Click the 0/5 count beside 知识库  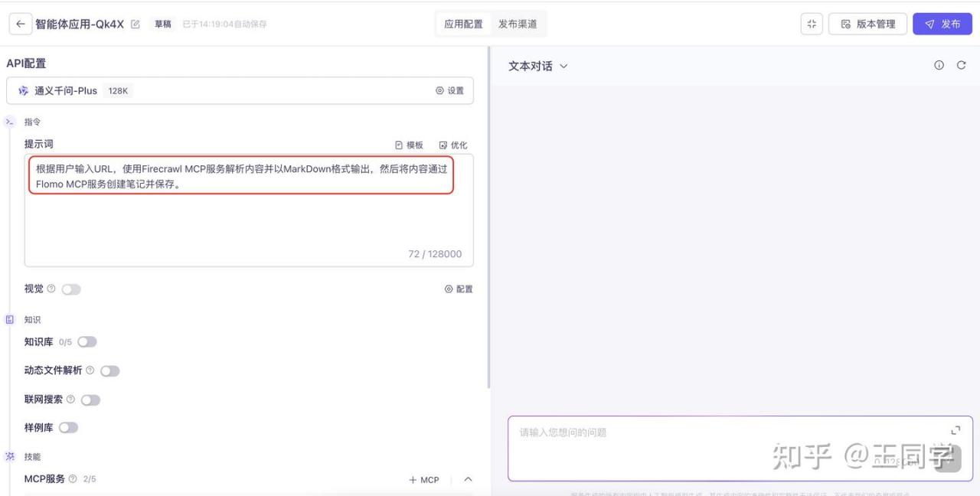[65, 342]
